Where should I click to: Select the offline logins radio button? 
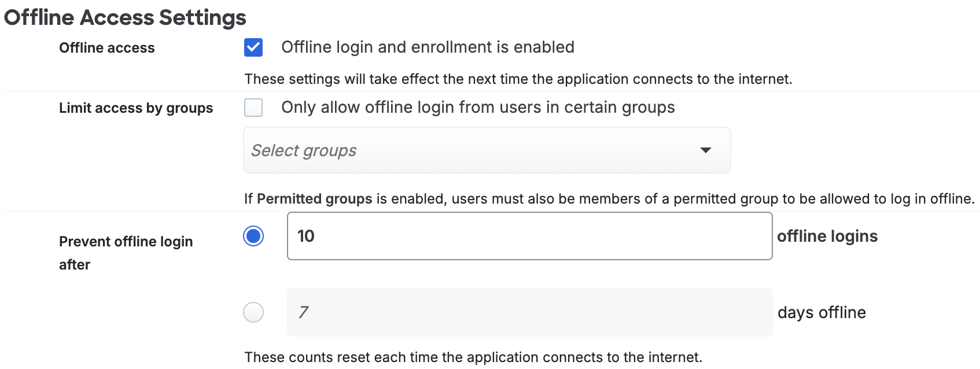point(253,236)
